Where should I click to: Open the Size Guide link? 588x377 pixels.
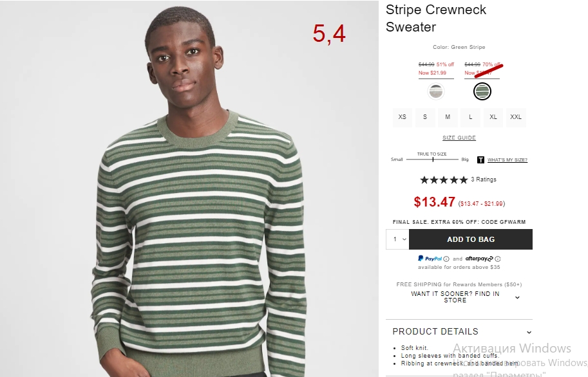[x=459, y=138]
